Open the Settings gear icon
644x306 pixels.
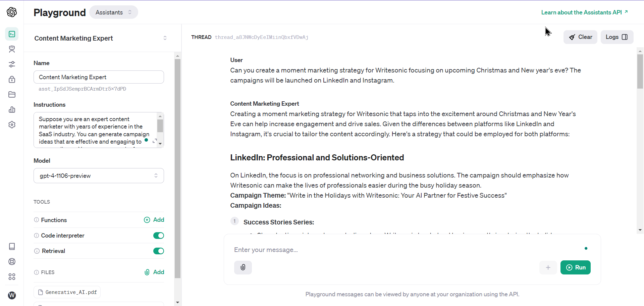[12, 124]
